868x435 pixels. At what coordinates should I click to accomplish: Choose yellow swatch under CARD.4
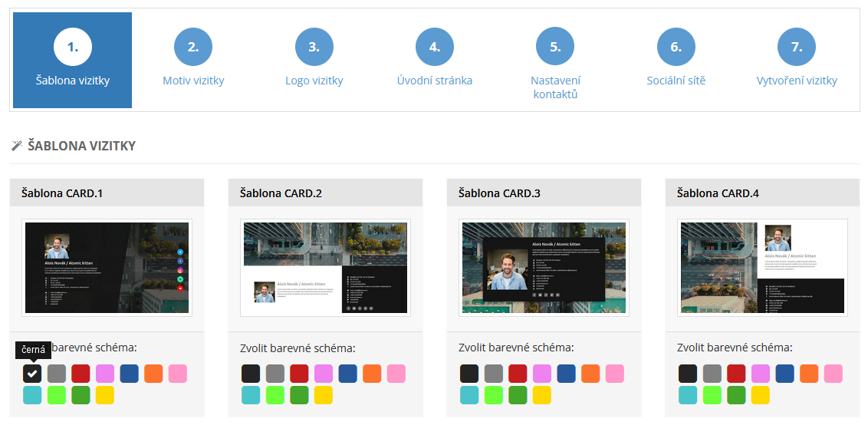tap(761, 395)
